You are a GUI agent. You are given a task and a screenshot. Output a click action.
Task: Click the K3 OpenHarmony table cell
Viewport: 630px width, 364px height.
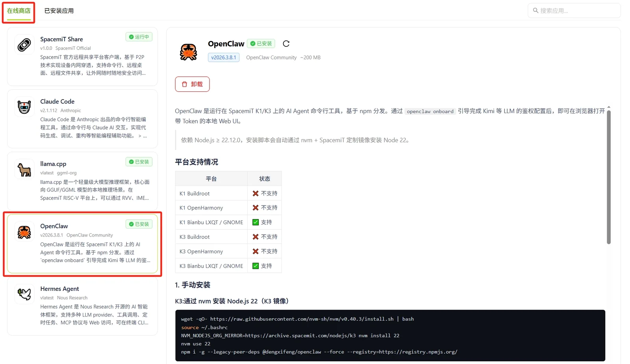click(x=211, y=251)
